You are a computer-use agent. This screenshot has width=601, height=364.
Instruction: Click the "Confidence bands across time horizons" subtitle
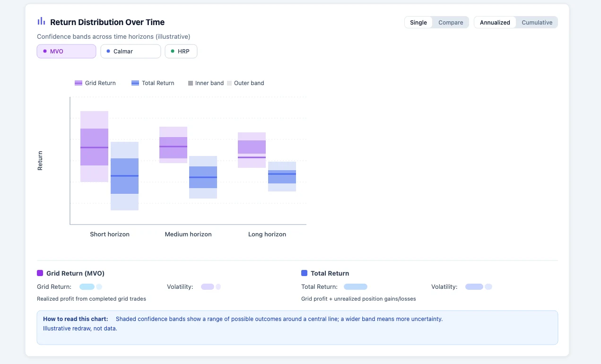113,36
